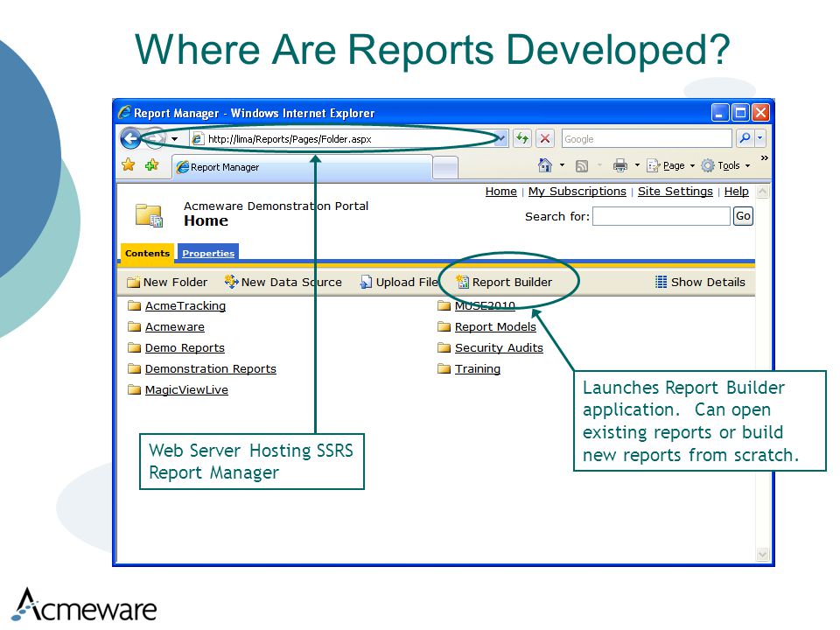Click the Tools gear icon

coord(708,165)
